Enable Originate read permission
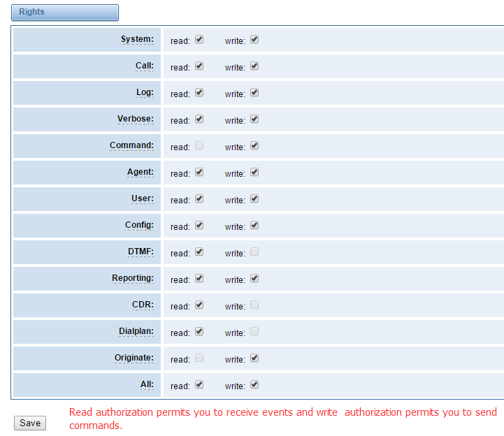The height and width of the screenshot is (436, 504). pyautogui.click(x=199, y=358)
